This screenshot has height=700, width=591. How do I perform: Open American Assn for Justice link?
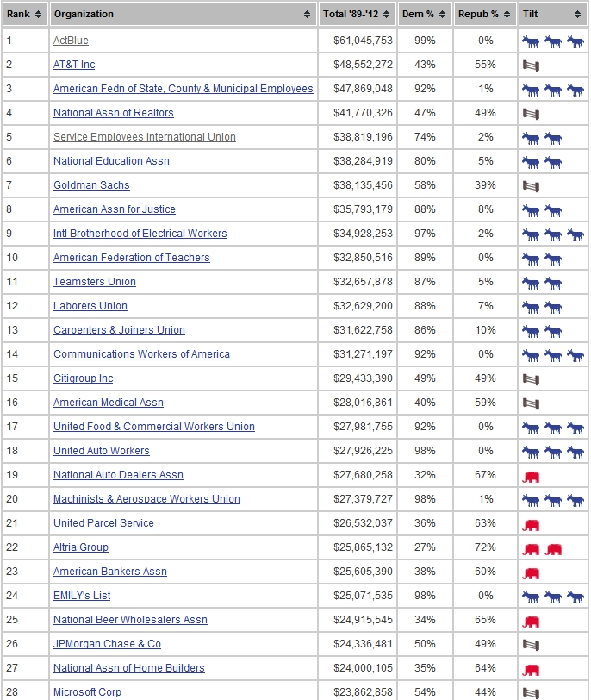(x=115, y=209)
